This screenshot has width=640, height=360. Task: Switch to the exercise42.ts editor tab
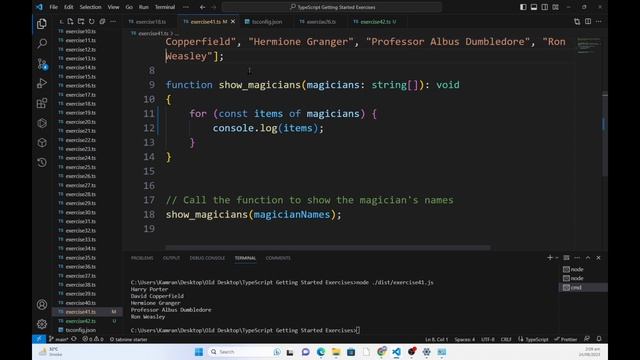click(375, 22)
